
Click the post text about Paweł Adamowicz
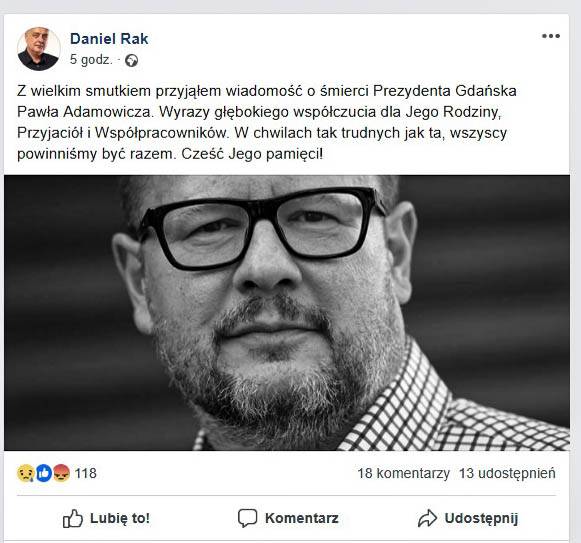pyautogui.click(x=267, y=122)
